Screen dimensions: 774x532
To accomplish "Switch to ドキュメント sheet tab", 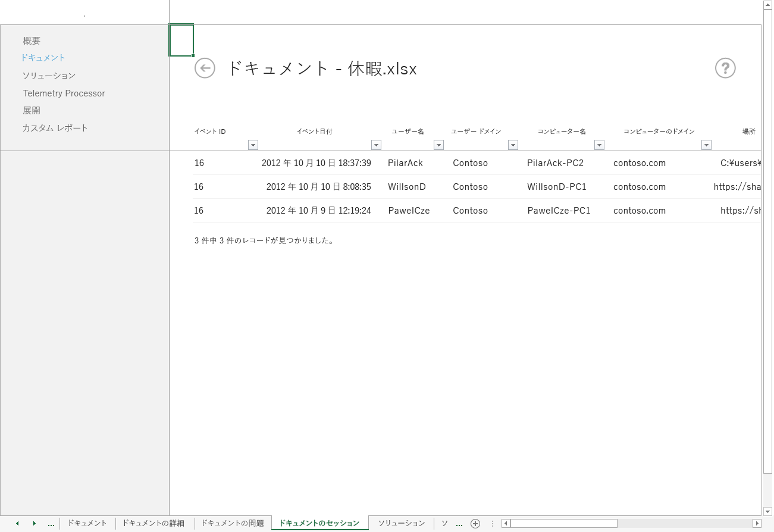I will [87, 523].
